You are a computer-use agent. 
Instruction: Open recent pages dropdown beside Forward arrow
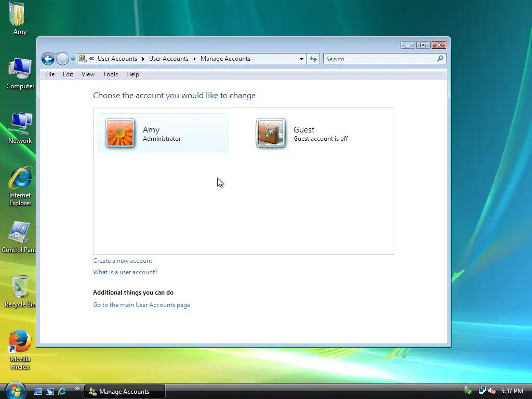pyautogui.click(x=73, y=59)
